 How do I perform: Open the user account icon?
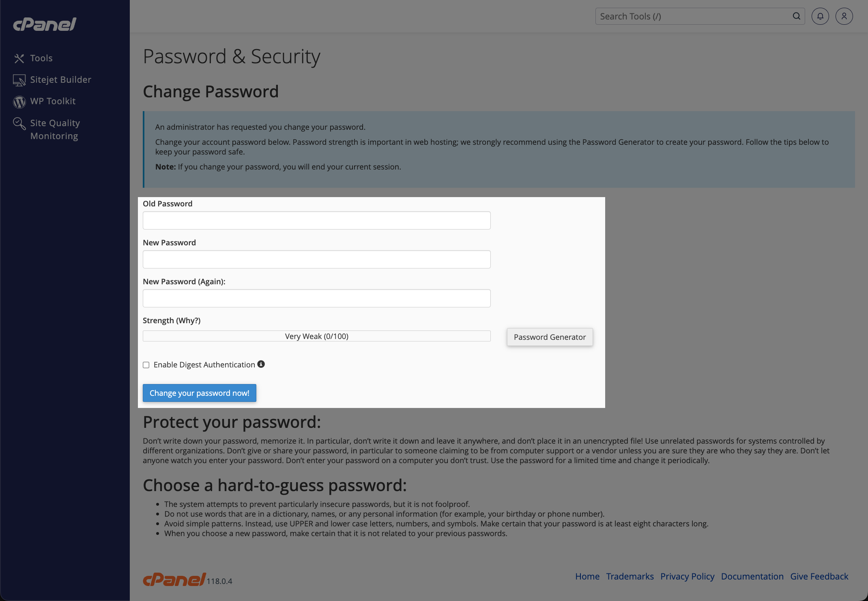(x=844, y=16)
